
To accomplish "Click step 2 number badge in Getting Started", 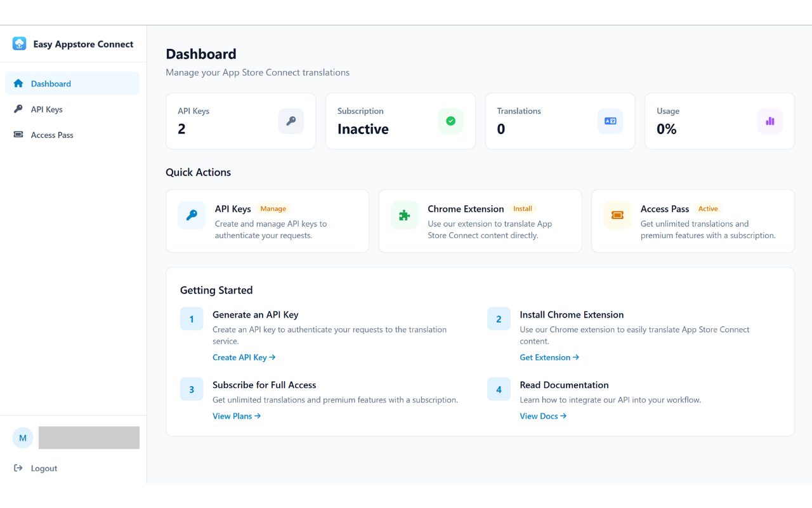I will point(499,319).
